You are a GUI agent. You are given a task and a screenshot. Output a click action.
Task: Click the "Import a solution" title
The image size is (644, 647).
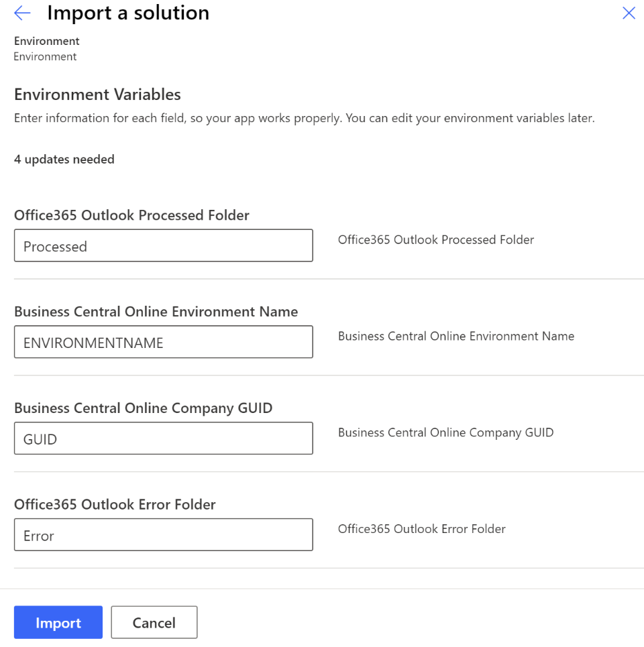[127, 13]
